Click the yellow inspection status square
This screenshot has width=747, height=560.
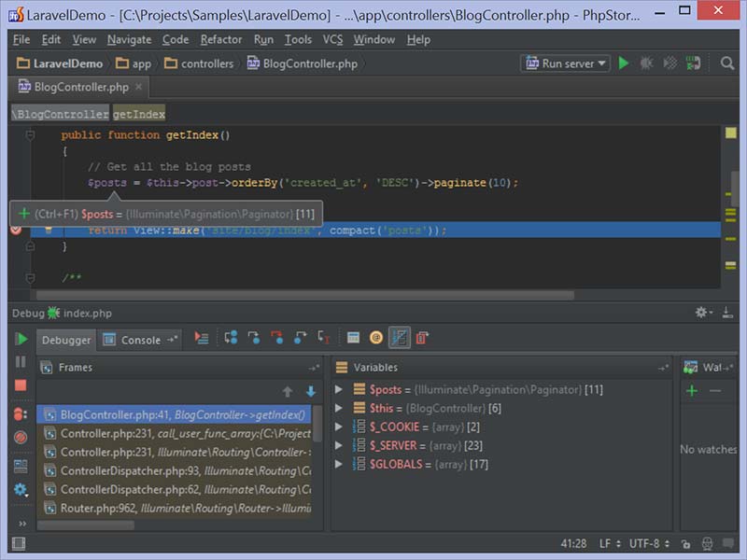(730, 133)
